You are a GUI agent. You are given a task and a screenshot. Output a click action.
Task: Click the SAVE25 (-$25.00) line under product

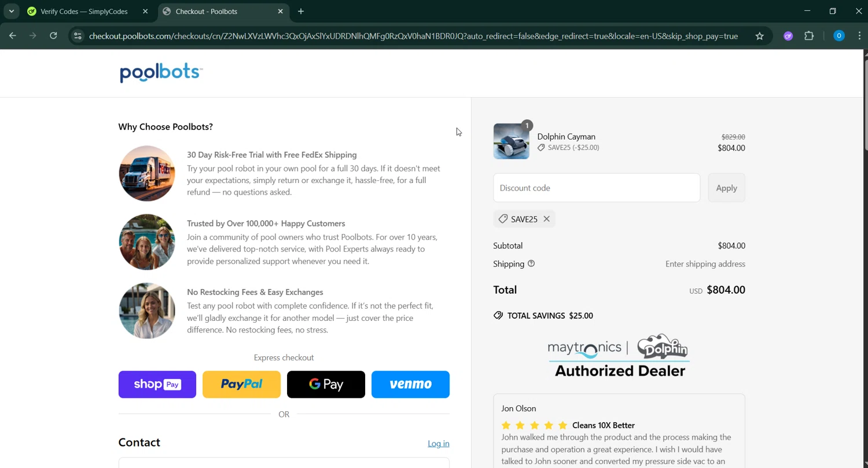point(568,148)
